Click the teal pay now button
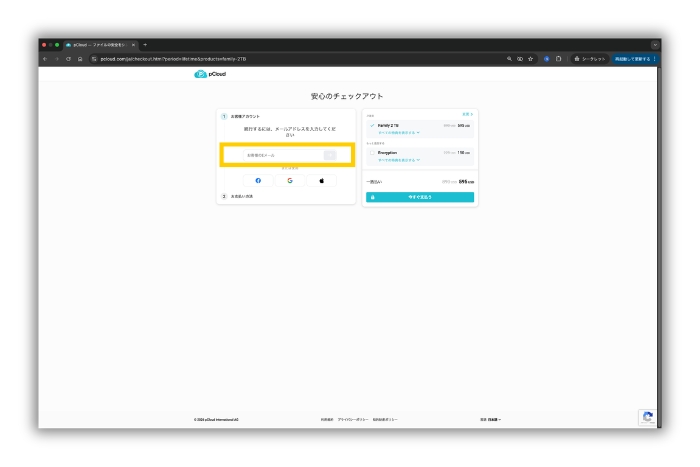700x467 pixels. 419,197
